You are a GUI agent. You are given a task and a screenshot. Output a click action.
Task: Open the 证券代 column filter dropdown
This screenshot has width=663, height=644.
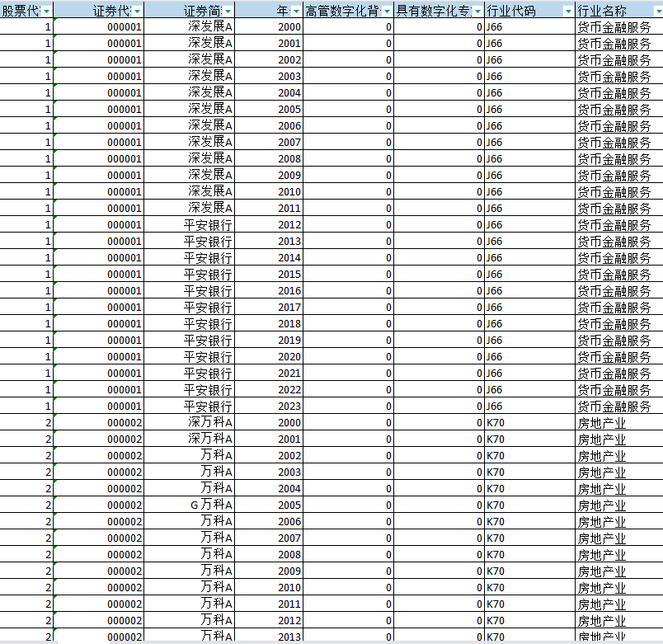point(137,11)
